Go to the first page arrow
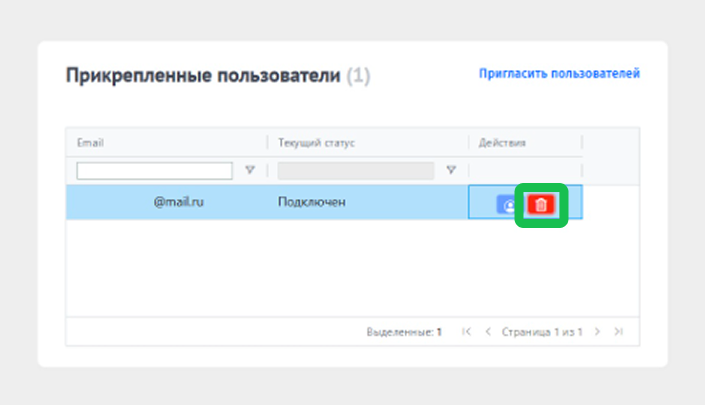705x405 pixels. 466,332
